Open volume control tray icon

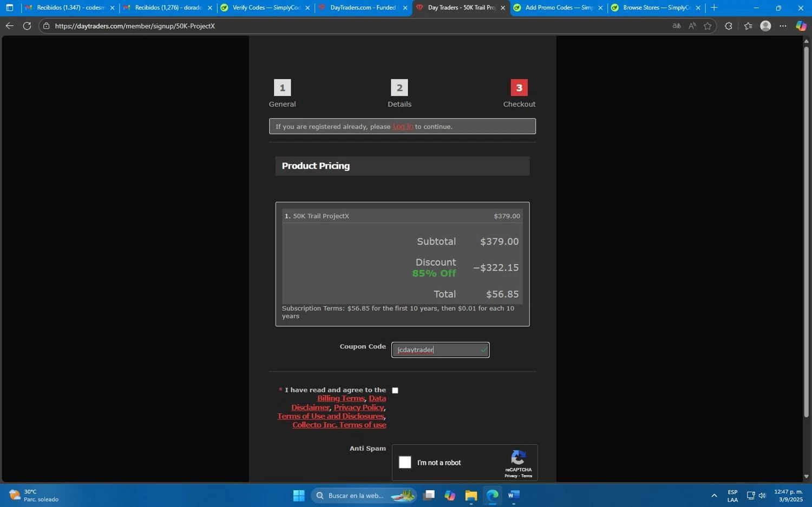[x=762, y=496]
